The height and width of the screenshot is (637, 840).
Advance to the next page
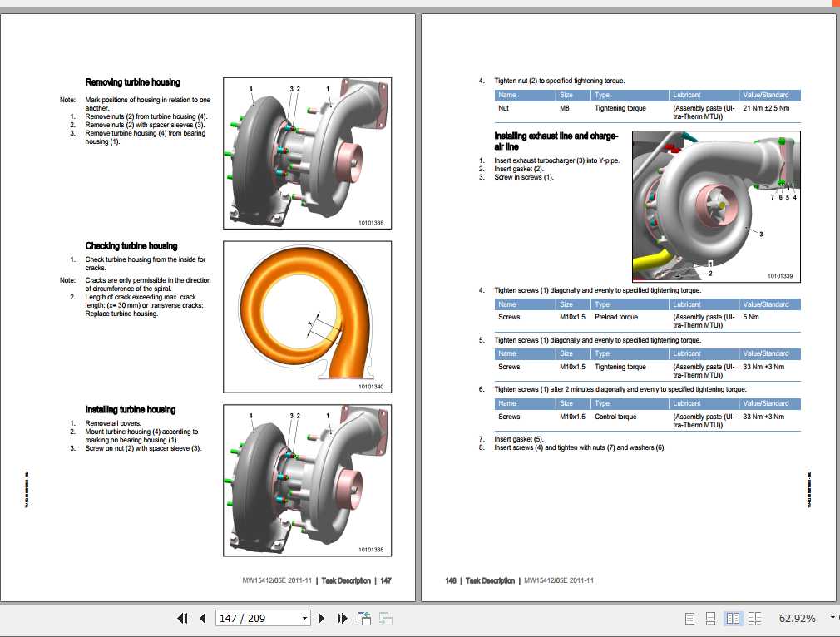coord(321,618)
